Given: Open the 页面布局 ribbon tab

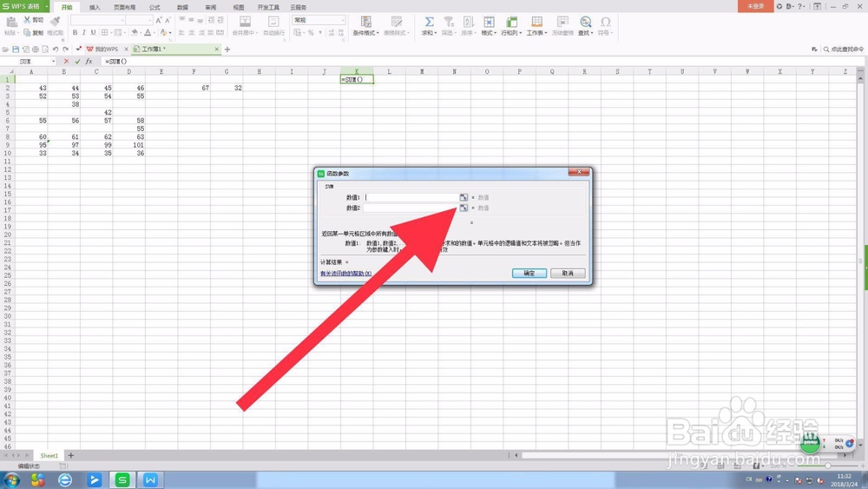Looking at the screenshot, I should pos(124,7).
